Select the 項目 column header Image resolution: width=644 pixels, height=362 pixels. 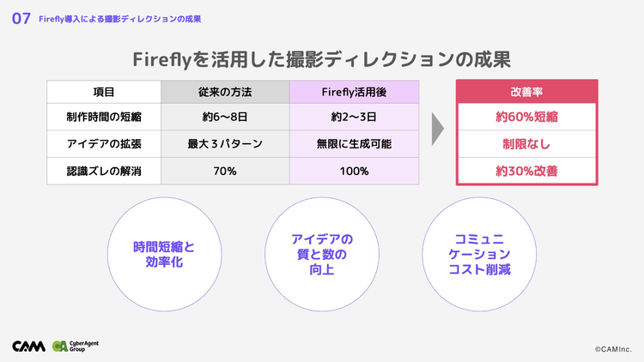104,91
